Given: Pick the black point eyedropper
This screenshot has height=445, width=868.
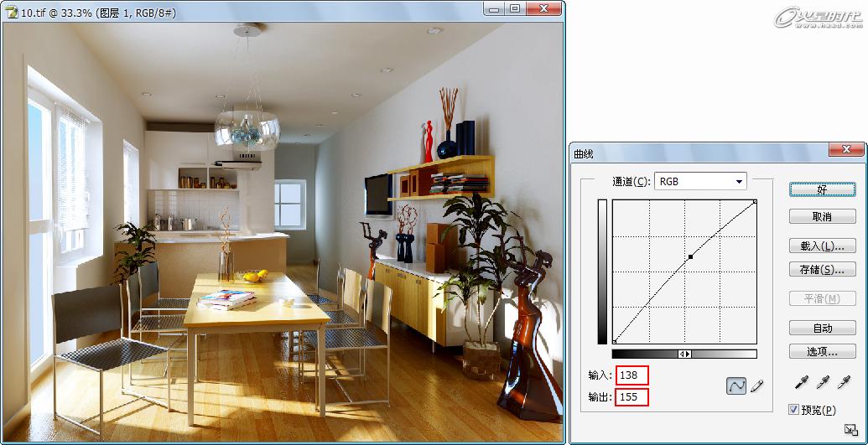Looking at the screenshot, I should [801, 381].
